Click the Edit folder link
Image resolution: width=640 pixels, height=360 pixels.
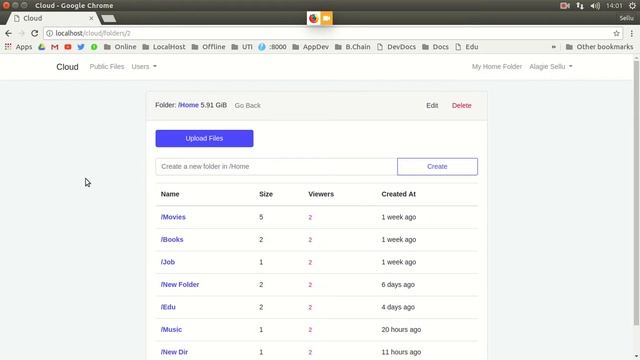point(432,105)
